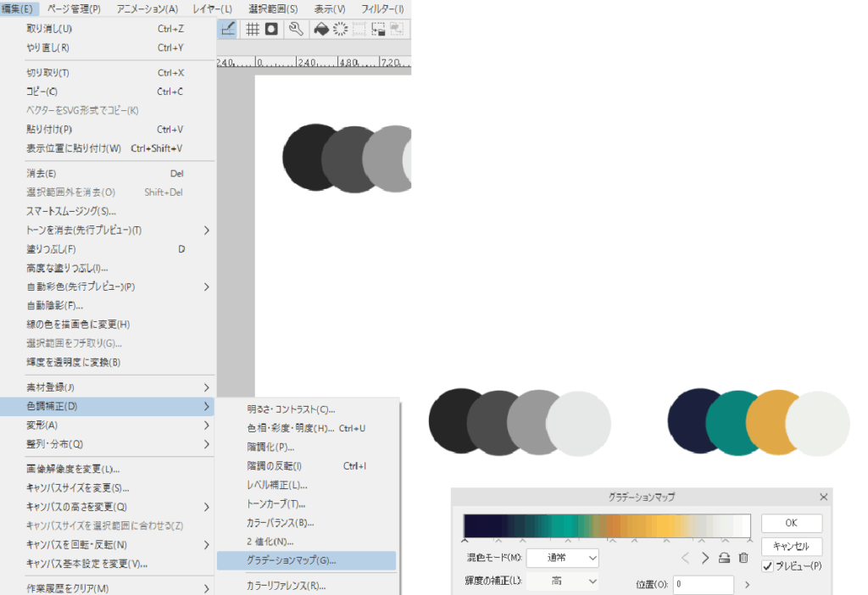Select the rightmost gradient node marker
The image size is (868, 595).
750,540
